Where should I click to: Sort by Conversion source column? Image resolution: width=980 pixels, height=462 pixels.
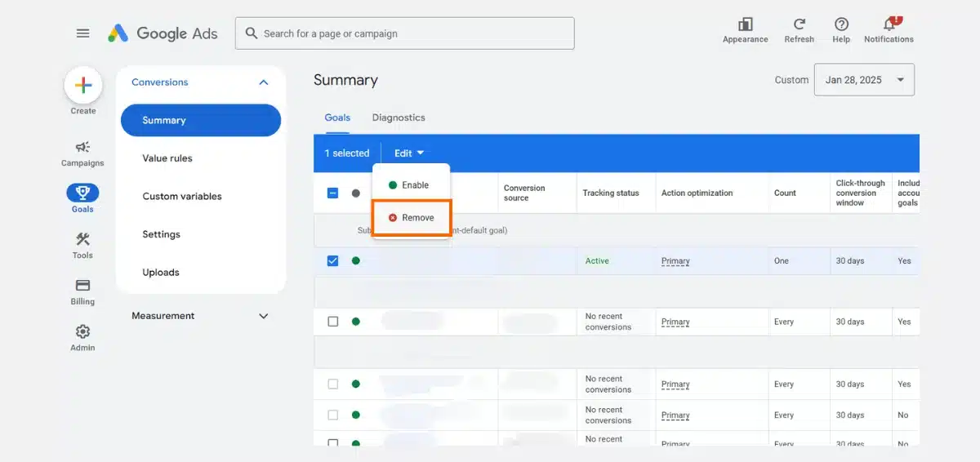tap(524, 193)
